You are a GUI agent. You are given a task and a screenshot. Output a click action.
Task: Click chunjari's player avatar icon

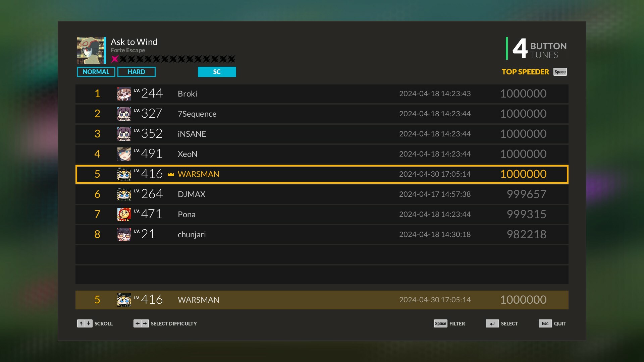point(124,234)
